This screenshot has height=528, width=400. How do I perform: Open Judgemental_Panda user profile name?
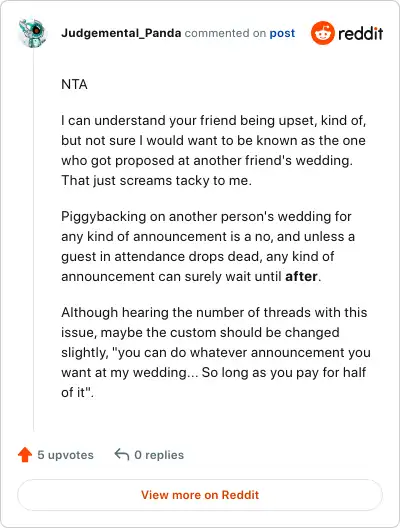[x=121, y=33]
